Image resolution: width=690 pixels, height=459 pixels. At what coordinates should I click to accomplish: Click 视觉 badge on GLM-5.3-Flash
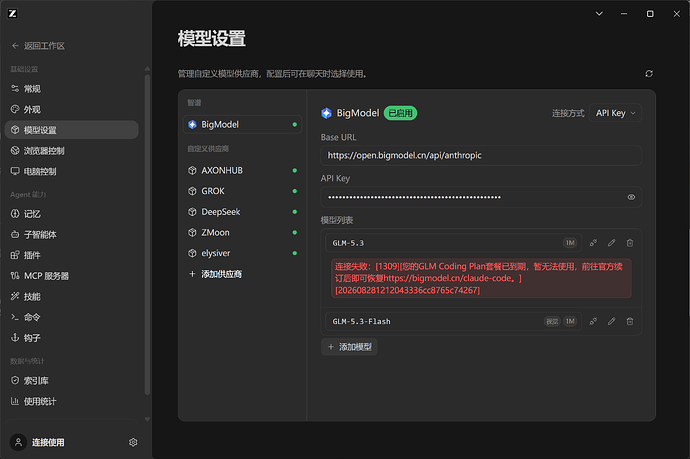click(552, 322)
